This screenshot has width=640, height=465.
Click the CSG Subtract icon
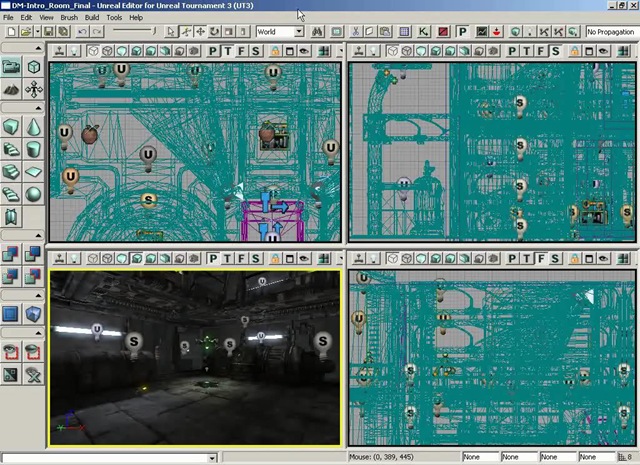pos(34,254)
